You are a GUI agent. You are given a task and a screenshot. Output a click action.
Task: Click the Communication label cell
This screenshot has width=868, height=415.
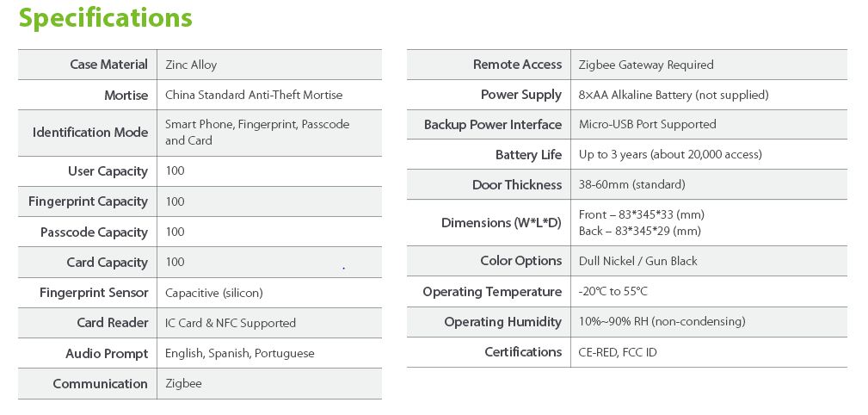coord(100,384)
